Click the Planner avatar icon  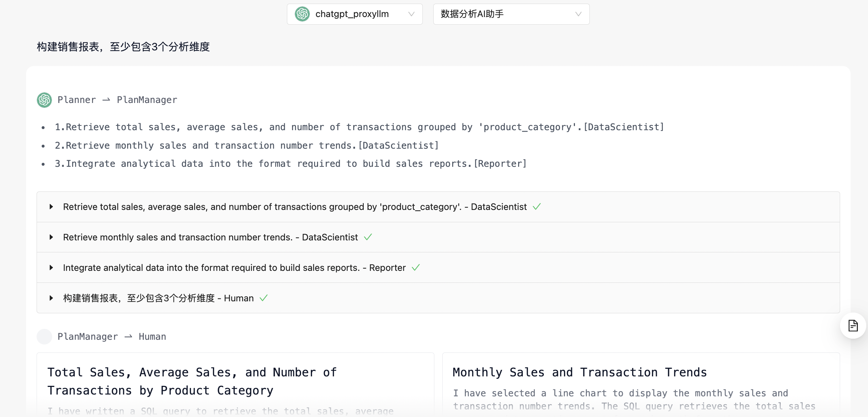pyautogui.click(x=45, y=100)
